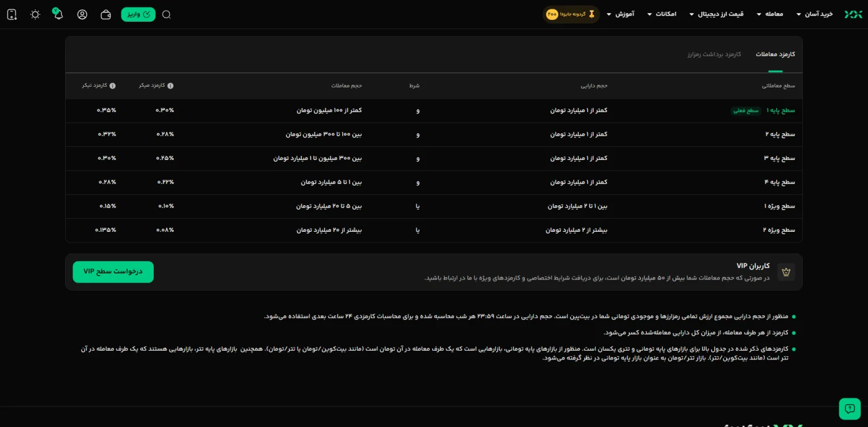Viewport: 868px width, 427px height.
Task: Select the سطح ویژه ۱ row label
Action: 781,206
